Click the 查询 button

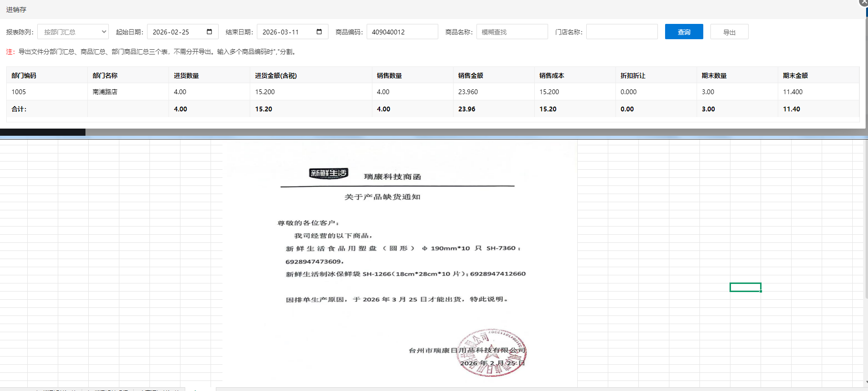684,32
